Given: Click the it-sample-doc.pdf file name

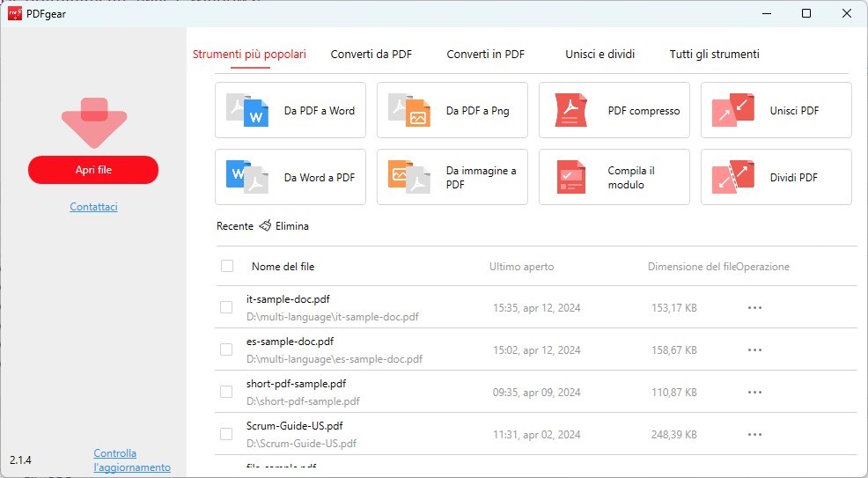Looking at the screenshot, I should click(x=288, y=299).
